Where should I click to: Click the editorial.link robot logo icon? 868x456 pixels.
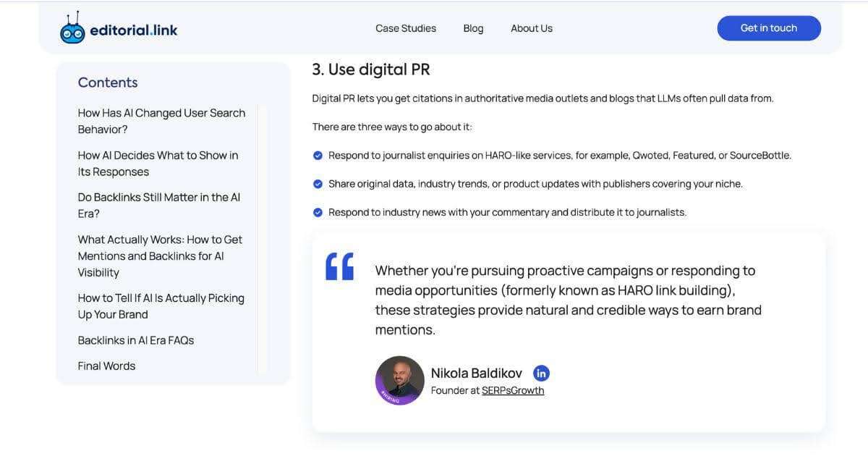72,29
